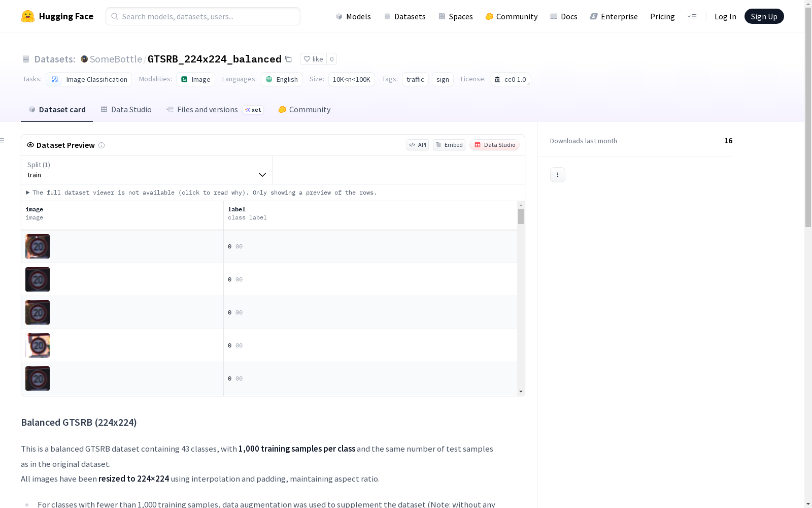This screenshot has height=508, width=812.
Task: Click the first row sign thumbnail
Action: pyautogui.click(x=38, y=246)
